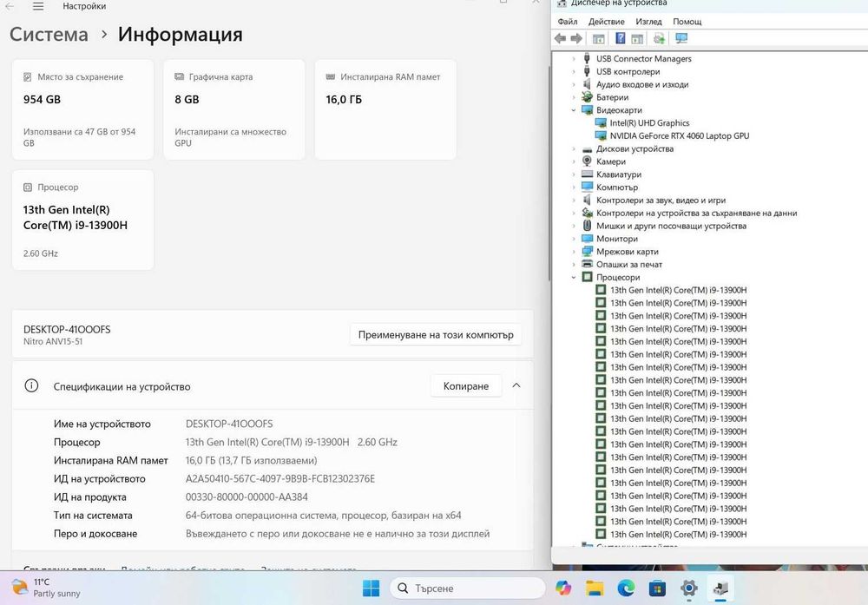Expand Аудио входове и изходи node

click(x=574, y=84)
